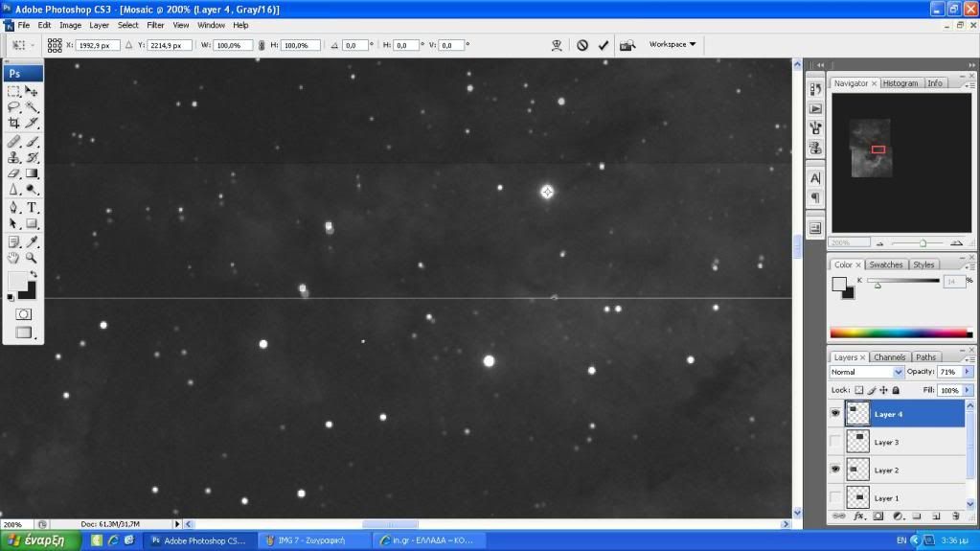The width and height of the screenshot is (980, 551).
Task: Commit transform with the checkmark icon
Action: click(x=604, y=45)
